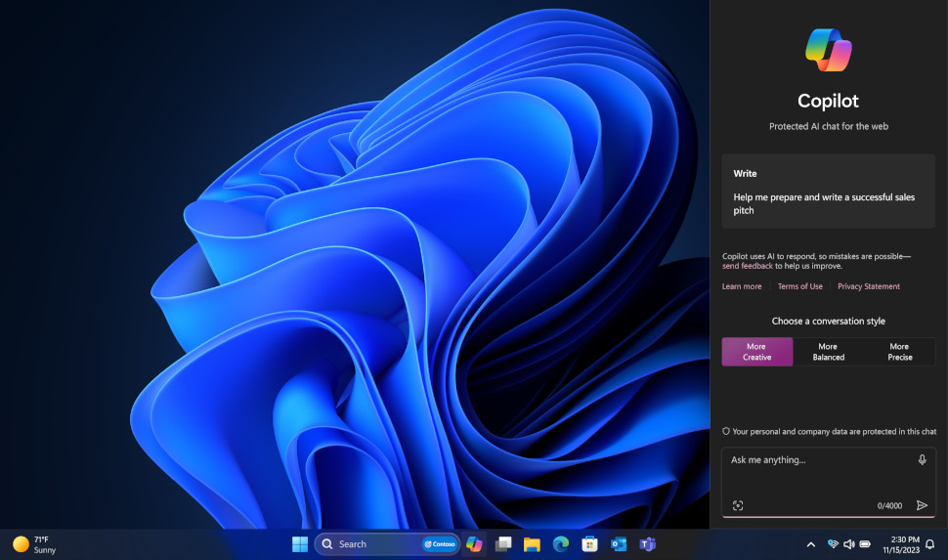Open Microsoft Store from the taskbar
Viewport: 948px width, 560px height.
coord(589,544)
